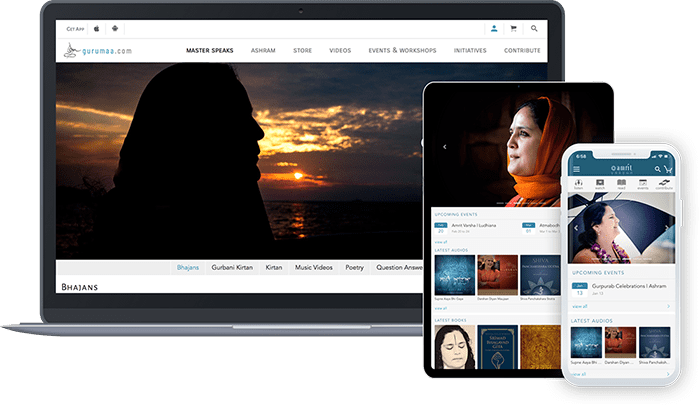Switch to Gurbani Kirtan tab
Image resolution: width=700 pixels, height=405 pixels.
(x=232, y=267)
